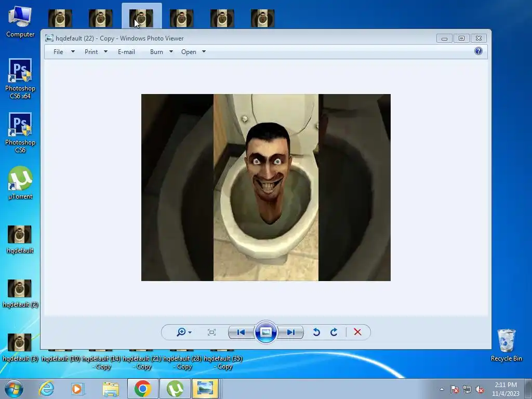Switch to Google Chrome in taskbar
532x399 pixels.
click(x=142, y=389)
